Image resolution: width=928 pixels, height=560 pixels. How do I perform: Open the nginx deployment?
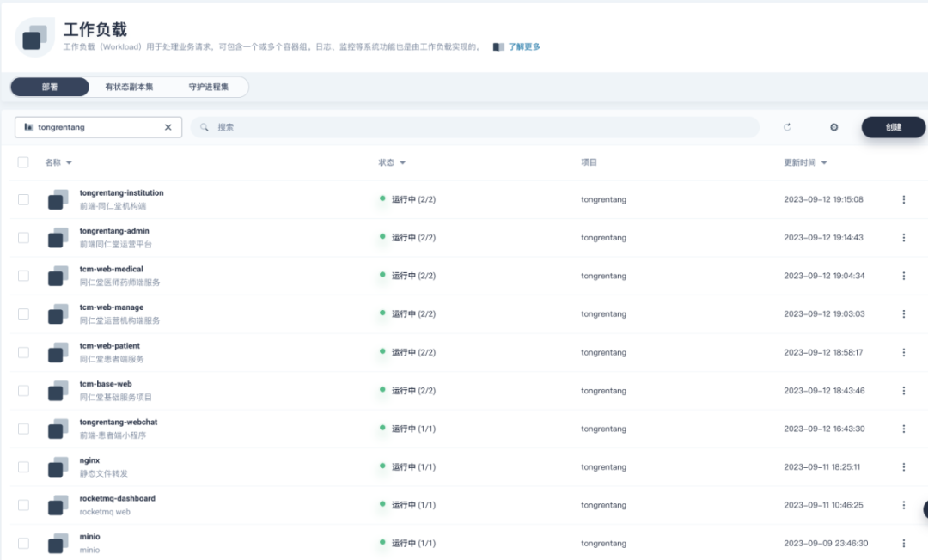tap(89, 460)
